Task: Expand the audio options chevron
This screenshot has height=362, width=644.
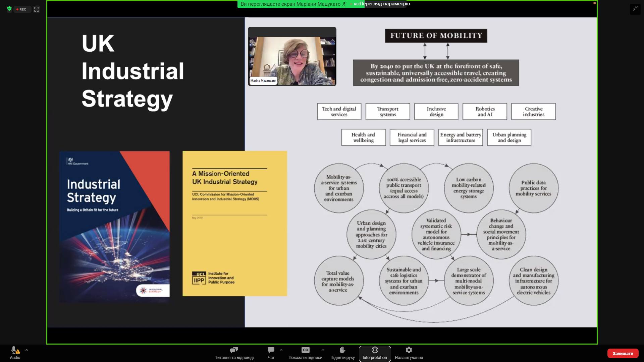Action: (27, 350)
